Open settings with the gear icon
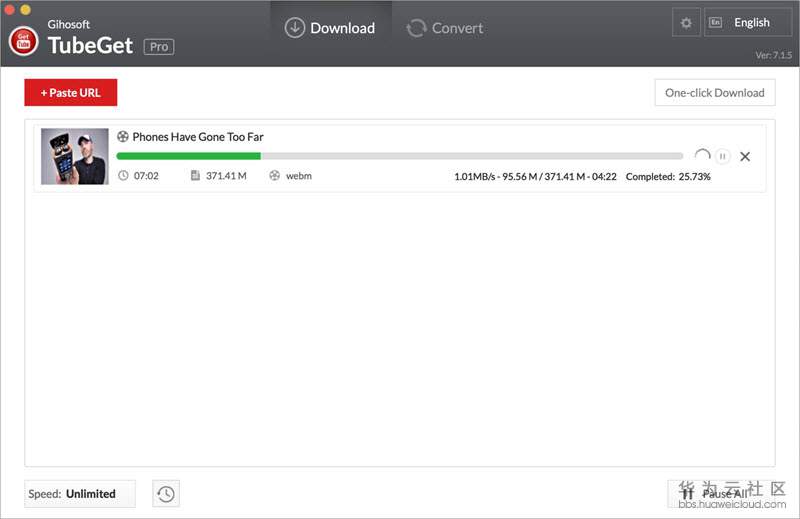The height and width of the screenshot is (519, 800). click(x=686, y=23)
